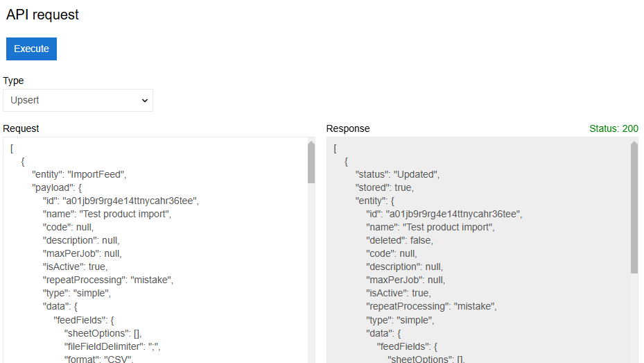
Task: Click response line "deleted": false
Action: 399,240
